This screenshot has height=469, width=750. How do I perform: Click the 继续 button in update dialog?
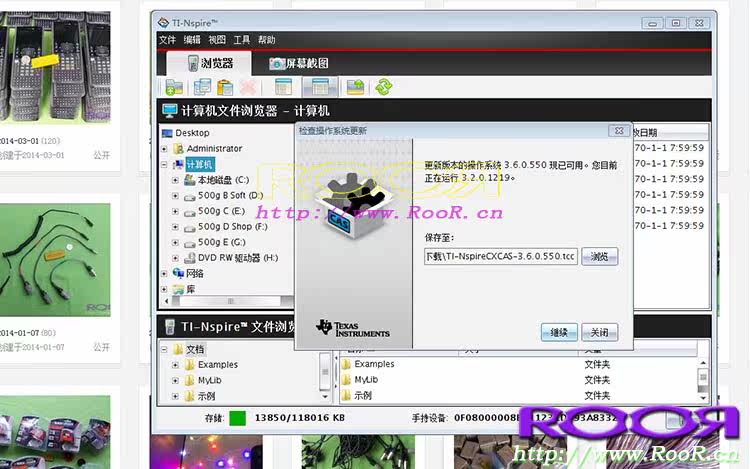[x=559, y=332]
